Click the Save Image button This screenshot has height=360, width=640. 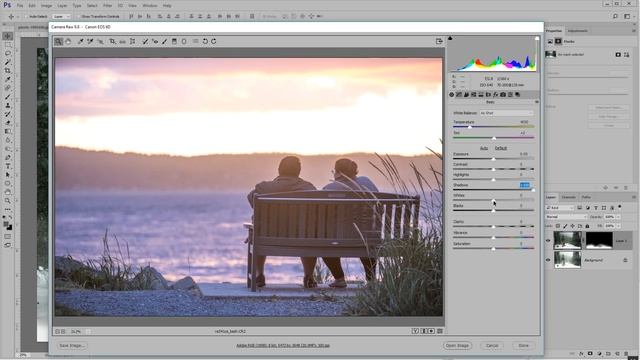point(71,345)
